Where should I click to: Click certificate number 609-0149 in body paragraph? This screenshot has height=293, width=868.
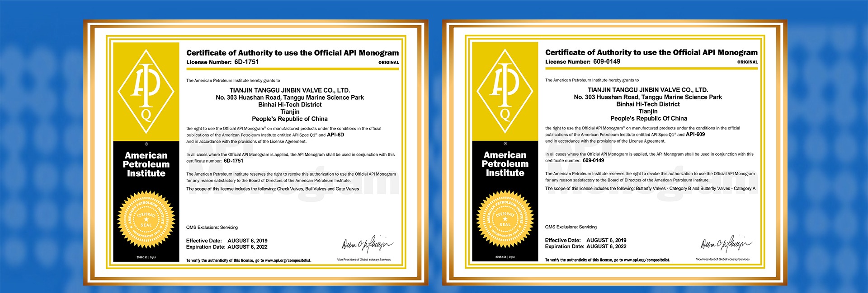click(x=594, y=160)
